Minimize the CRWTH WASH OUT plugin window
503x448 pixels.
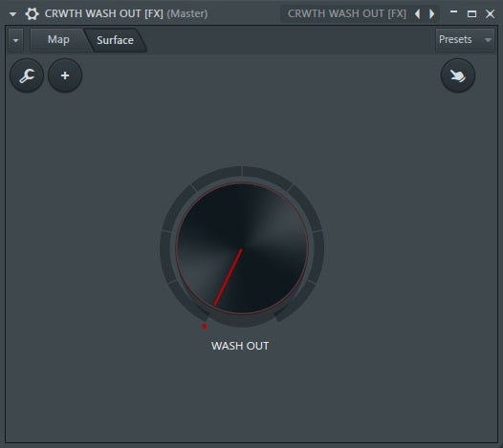(453, 12)
